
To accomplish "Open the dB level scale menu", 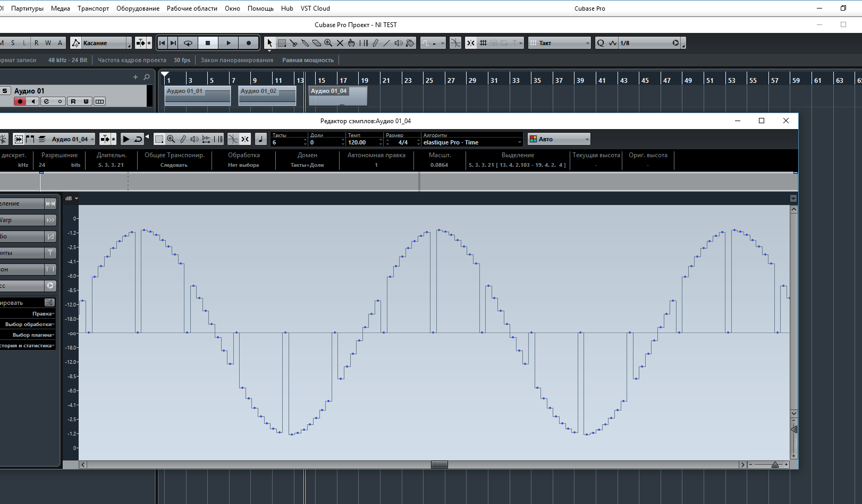I will (72, 199).
